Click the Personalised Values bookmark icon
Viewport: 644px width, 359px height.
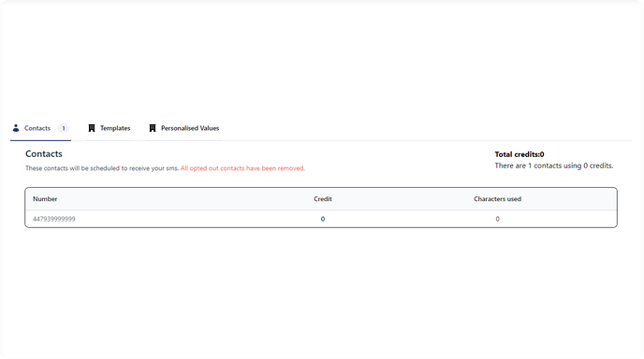coord(153,128)
